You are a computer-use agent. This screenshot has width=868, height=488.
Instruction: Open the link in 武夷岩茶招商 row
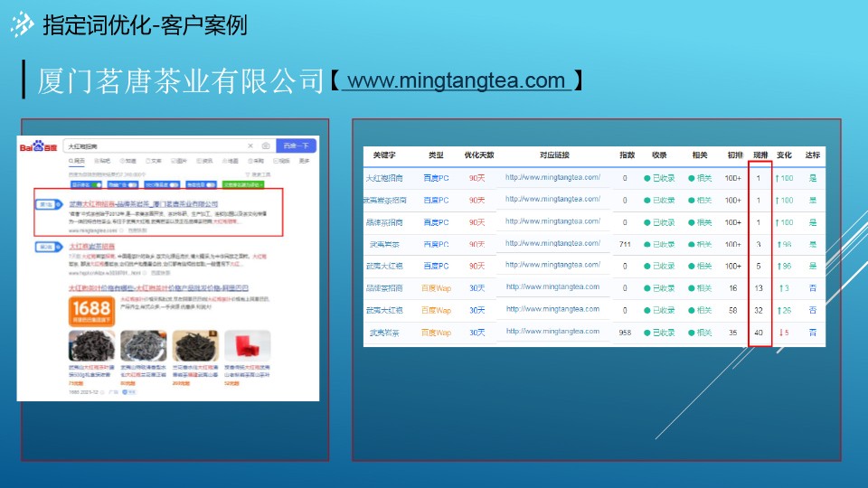(552, 199)
